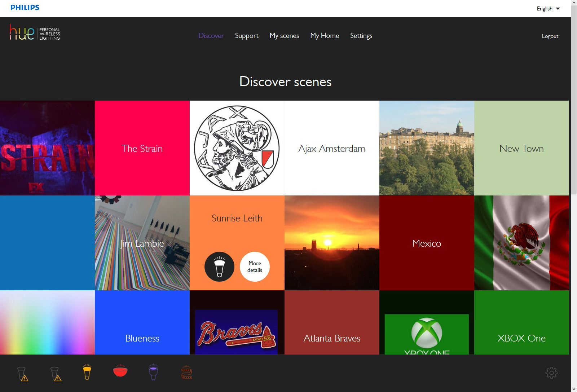
Task: Log out using the Logout link
Action: (x=550, y=36)
